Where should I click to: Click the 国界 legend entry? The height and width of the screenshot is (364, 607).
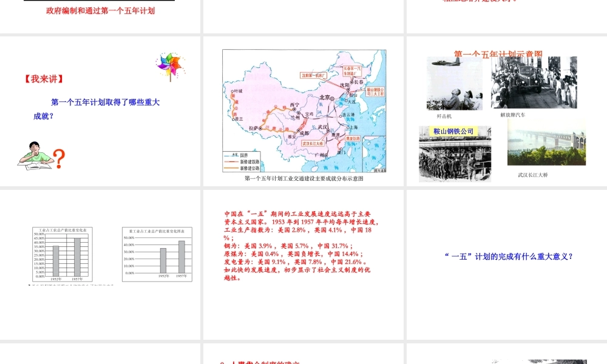[x=237, y=155]
